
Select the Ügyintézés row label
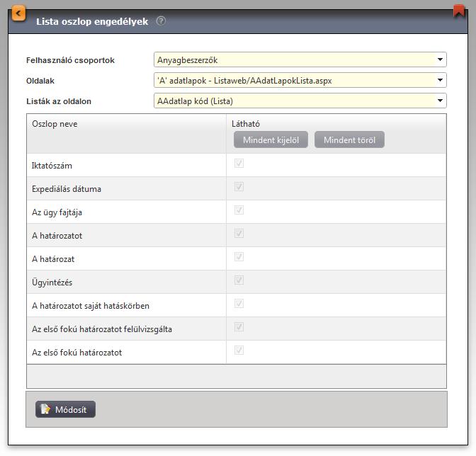coord(52,283)
